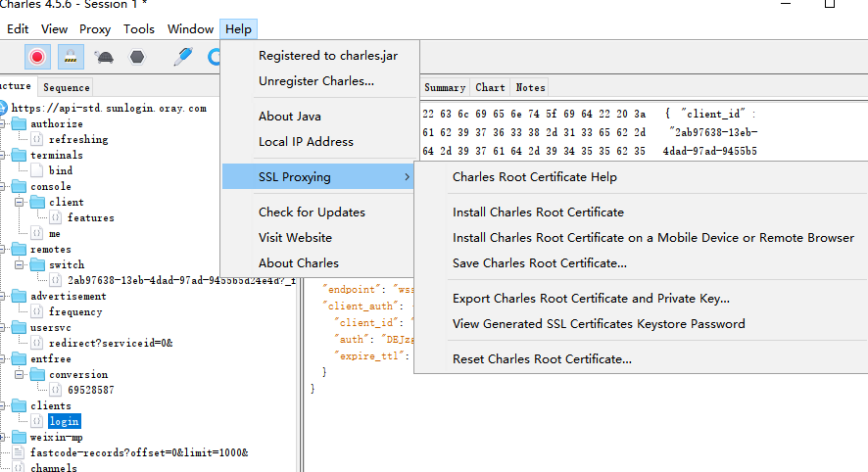The image size is (868, 472).
Task: Toggle SSL Proxying padlock button
Action: pyautogui.click(x=71, y=57)
